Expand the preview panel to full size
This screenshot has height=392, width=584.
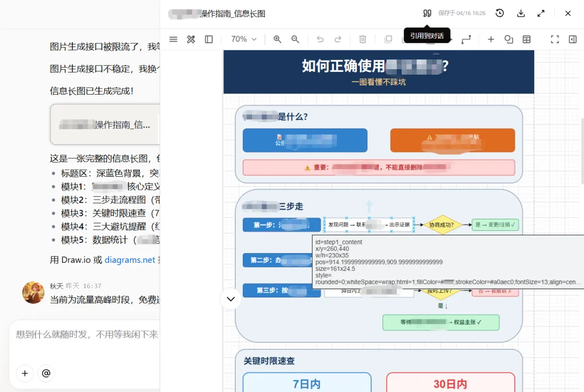(541, 14)
